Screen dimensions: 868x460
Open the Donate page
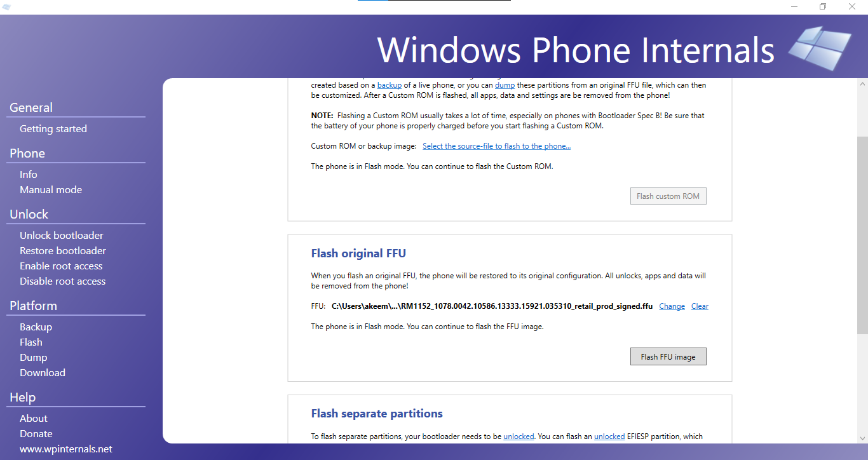click(36, 433)
